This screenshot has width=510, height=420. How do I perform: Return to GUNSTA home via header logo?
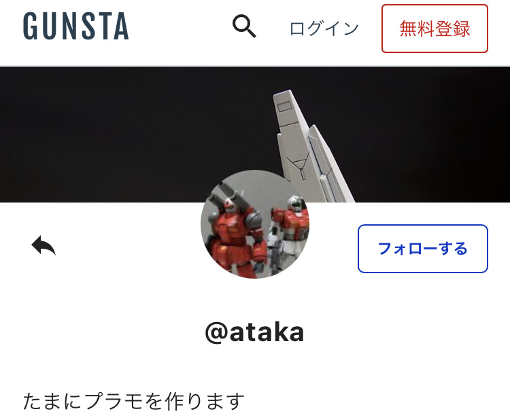pyautogui.click(x=76, y=26)
